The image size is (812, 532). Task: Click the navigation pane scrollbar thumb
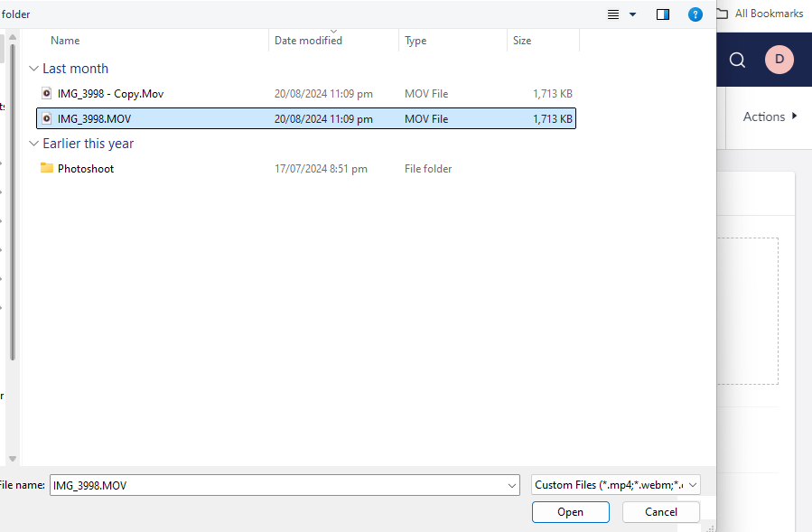(x=13, y=202)
